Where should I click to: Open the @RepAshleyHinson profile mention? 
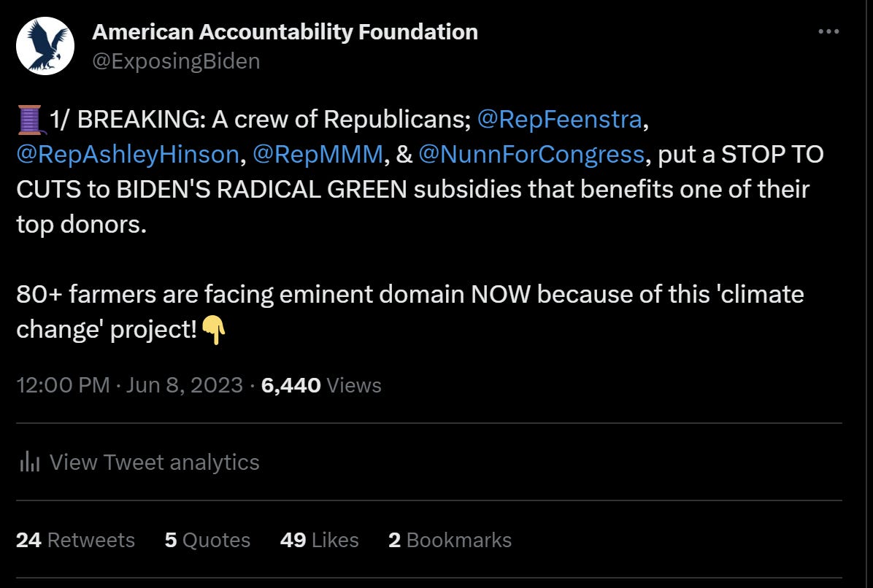tap(128, 154)
